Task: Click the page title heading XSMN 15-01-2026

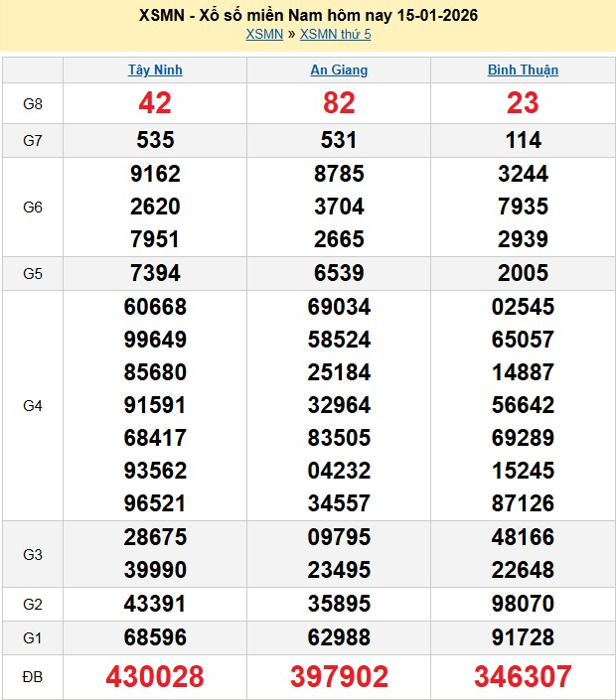Action: [x=308, y=16]
